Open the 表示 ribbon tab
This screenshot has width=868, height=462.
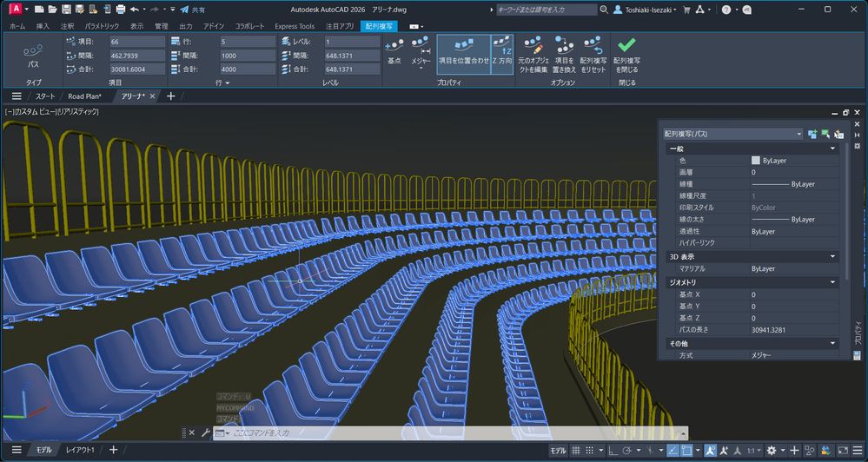(136, 26)
